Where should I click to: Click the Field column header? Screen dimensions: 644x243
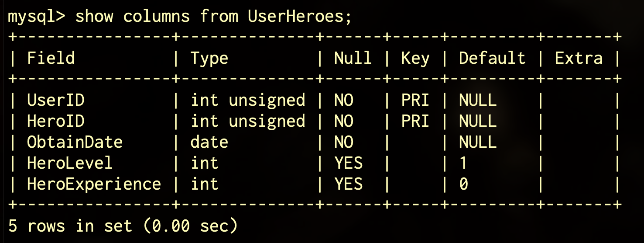(51, 58)
